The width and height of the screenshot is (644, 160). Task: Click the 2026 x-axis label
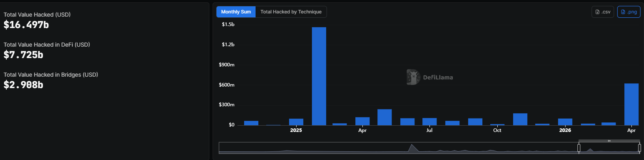coord(565,130)
